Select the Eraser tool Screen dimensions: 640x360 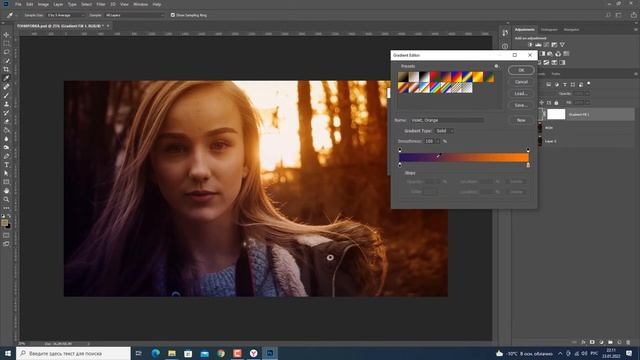(x=7, y=121)
